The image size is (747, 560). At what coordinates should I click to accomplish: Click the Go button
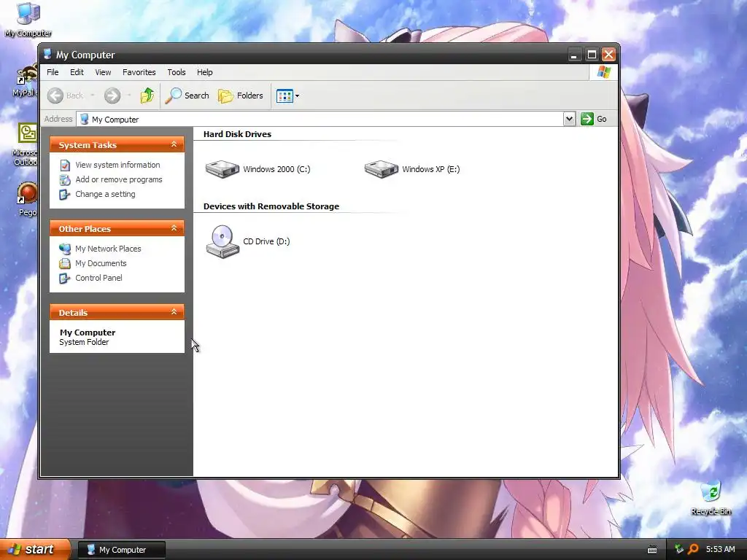click(x=594, y=119)
